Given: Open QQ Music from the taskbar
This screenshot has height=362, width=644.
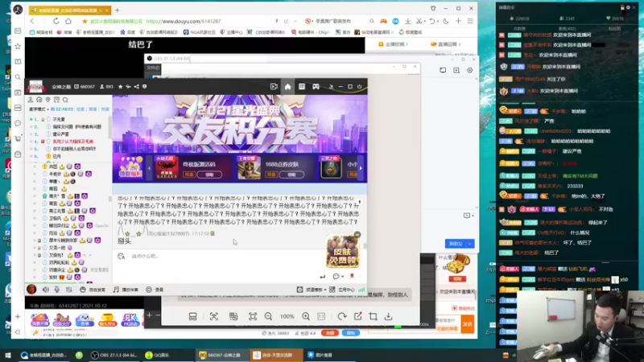Looking at the screenshot, I should pyautogui.click(x=157, y=355).
